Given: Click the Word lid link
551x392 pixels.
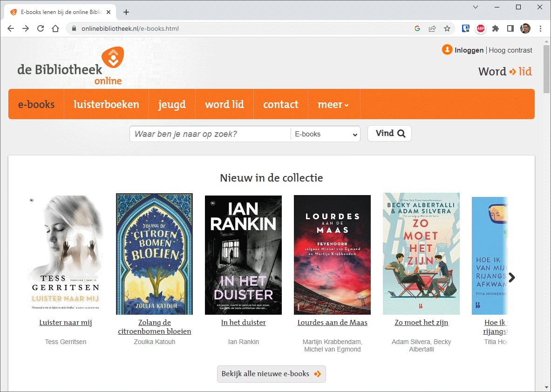Looking at the screenshot, I should pyautogui.click(x=505, y=72).
